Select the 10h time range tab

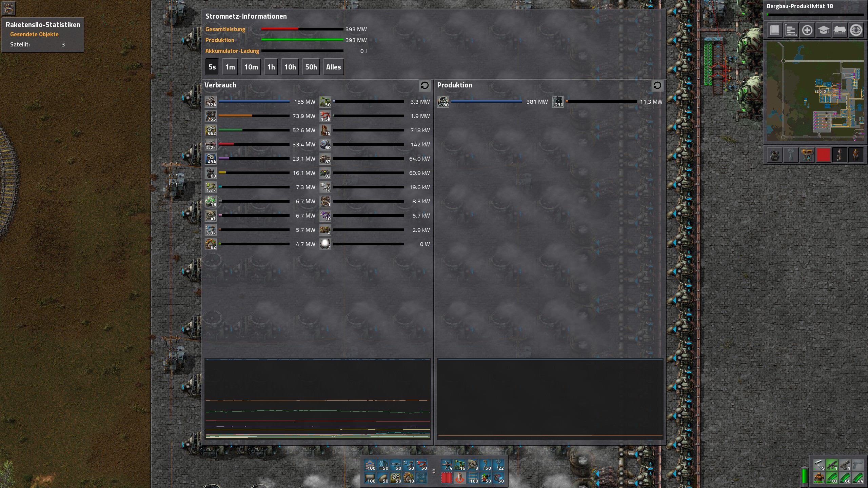click(290, 67)
